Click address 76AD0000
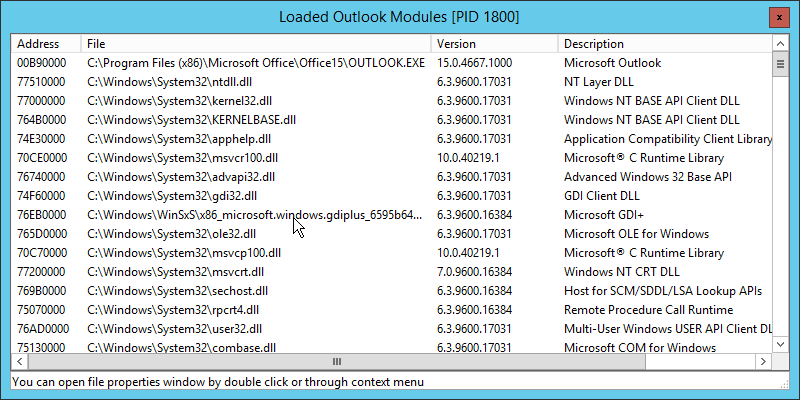 coord(43,329)
